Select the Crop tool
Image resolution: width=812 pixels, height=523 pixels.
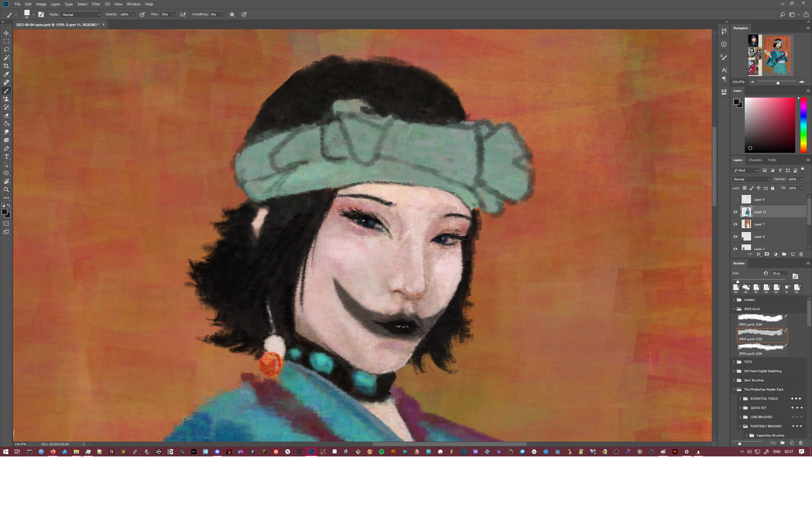(x=6, y=66)
